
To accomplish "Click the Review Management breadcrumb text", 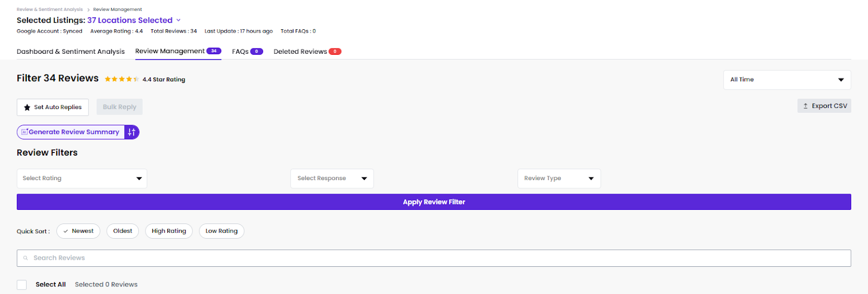I will (117, 9).
